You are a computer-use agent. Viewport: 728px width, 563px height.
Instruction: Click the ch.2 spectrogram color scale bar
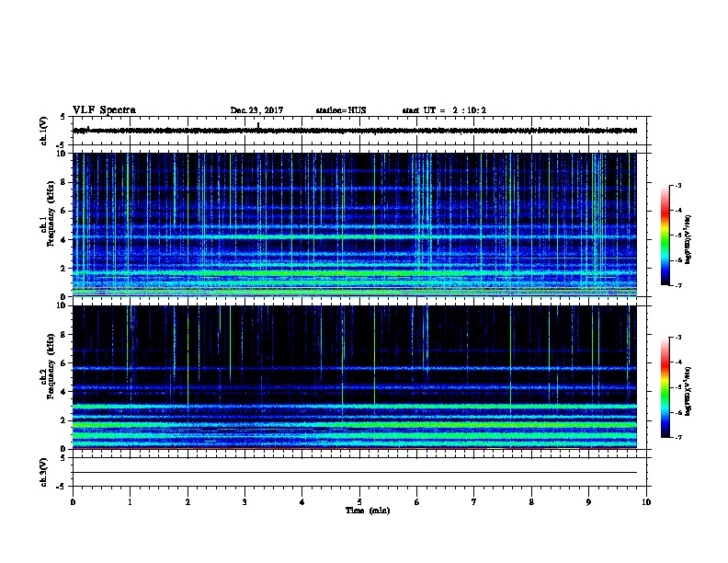click(665, 387)
